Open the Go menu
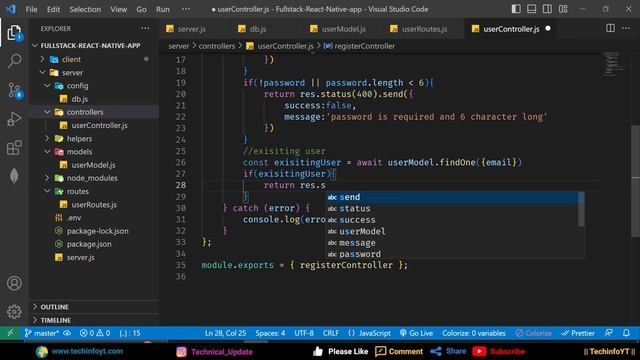This screenshot has width=640, height=360. 142,9
